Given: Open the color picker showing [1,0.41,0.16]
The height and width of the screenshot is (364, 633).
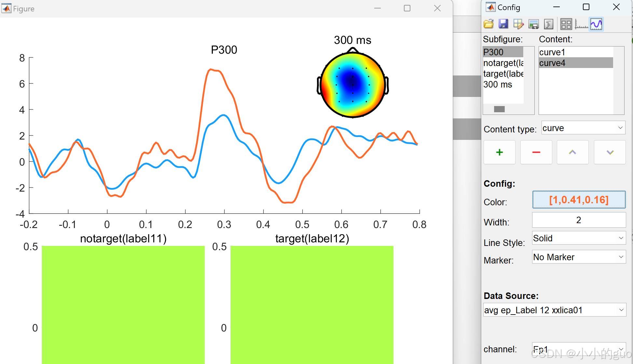Looking at the screenshot, I should pos(579,200).
